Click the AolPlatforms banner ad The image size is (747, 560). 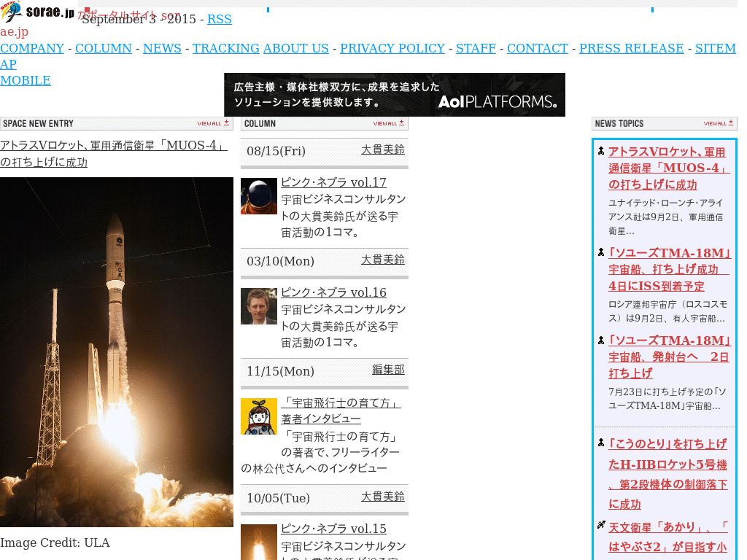tap(395, 95)
